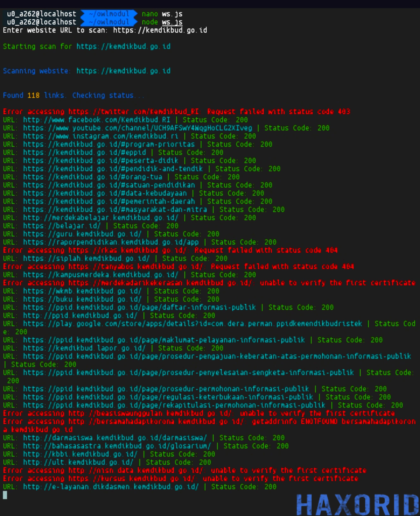Viewport: 420px width, 516px height.
Task: Click the 'Found 118 links' line
Action: [x=74, y=95]
